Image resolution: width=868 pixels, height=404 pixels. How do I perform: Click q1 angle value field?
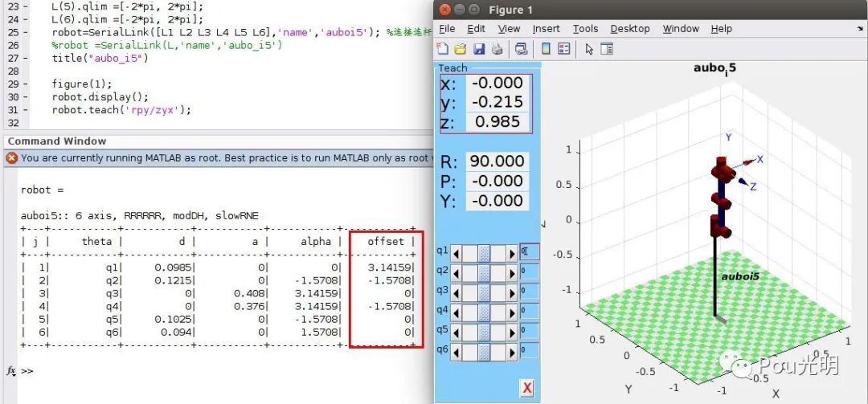tap(529, 252)
